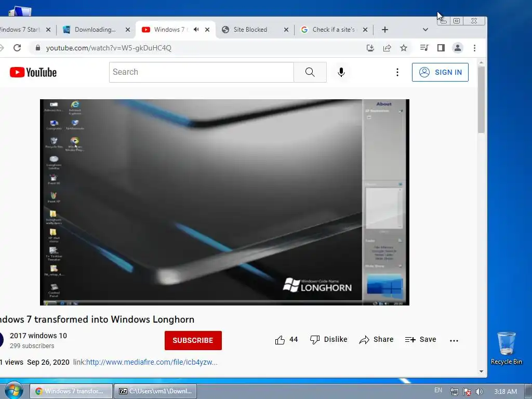
Task: Share the video
Action: 376,340
